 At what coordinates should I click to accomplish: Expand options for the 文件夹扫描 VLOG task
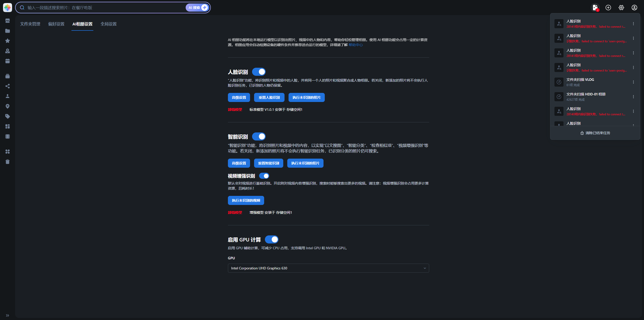pos(633,82)
